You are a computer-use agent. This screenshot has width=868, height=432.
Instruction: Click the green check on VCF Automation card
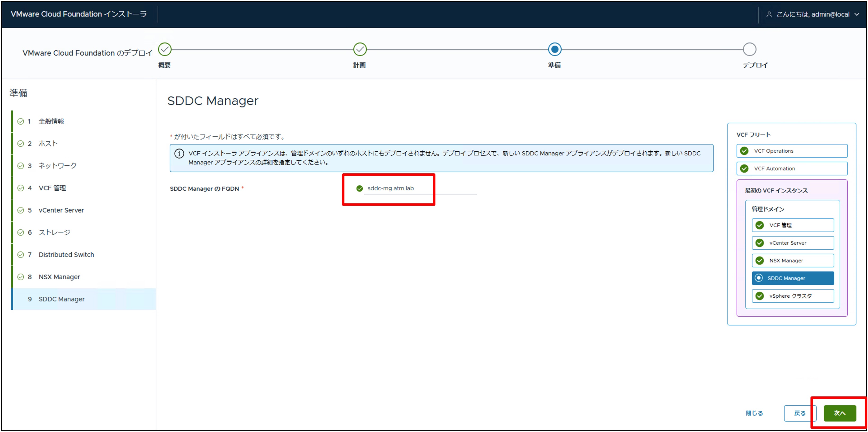coord(744,169)
